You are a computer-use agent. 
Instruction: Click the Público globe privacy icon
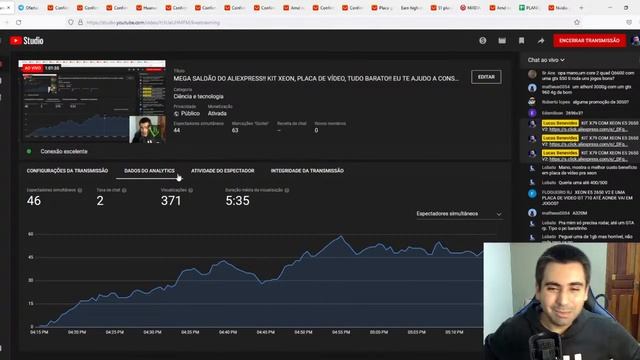pos(176,113)
